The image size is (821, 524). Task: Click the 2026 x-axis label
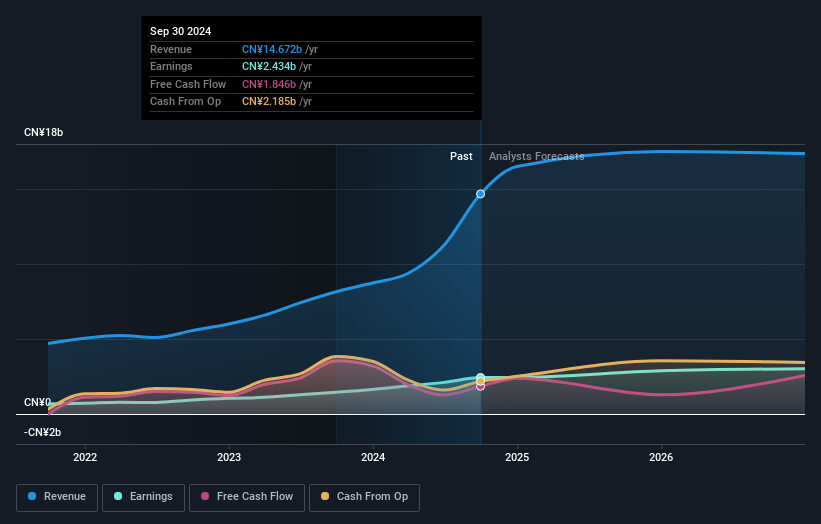pyautogui.click(x=661, y=457)
